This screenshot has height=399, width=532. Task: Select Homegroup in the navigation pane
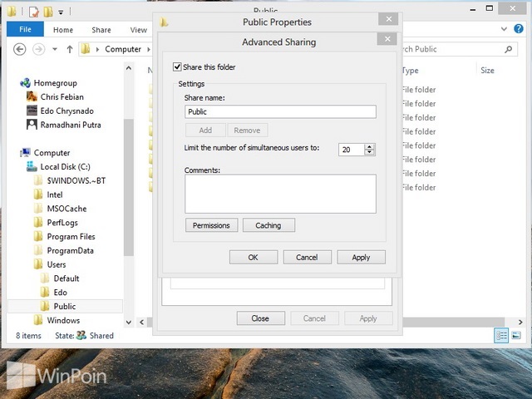(x=56, y=83)
